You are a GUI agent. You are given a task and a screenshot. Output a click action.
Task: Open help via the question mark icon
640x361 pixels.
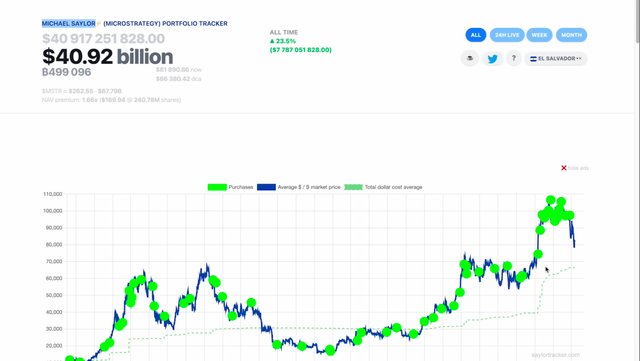[514, 58]
